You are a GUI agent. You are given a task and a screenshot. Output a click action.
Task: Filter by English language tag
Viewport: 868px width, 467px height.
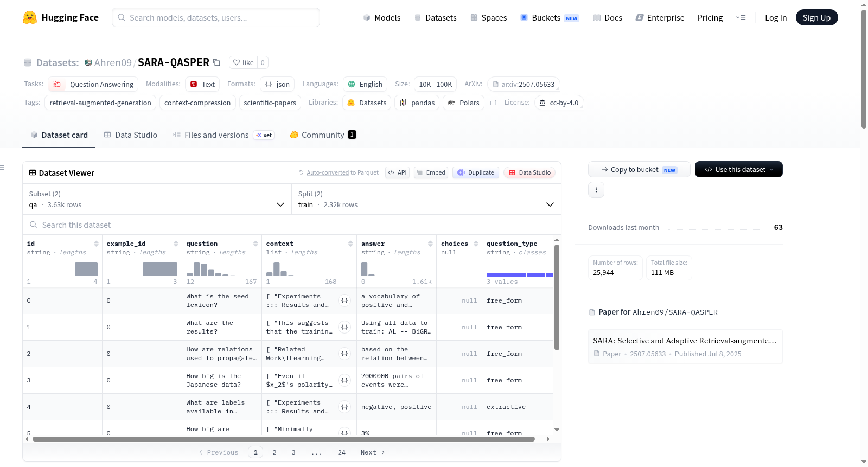(365, 84)
